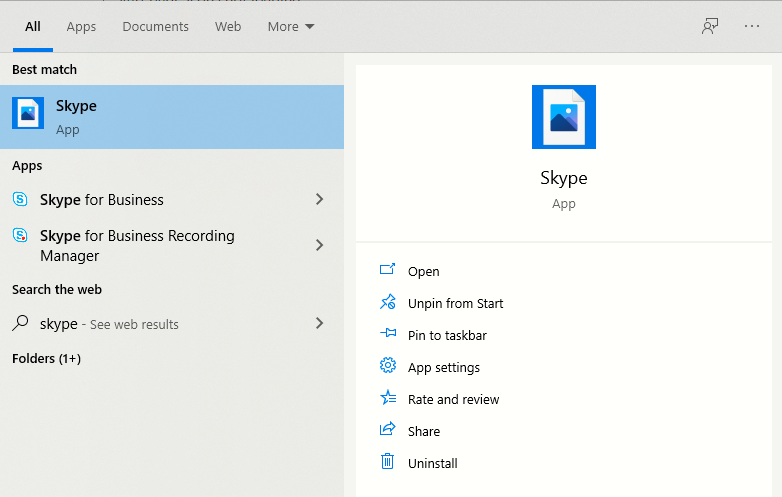Click the Share action
The width and height of the screenshot is (782, 497).
click(x=423, y=432)
